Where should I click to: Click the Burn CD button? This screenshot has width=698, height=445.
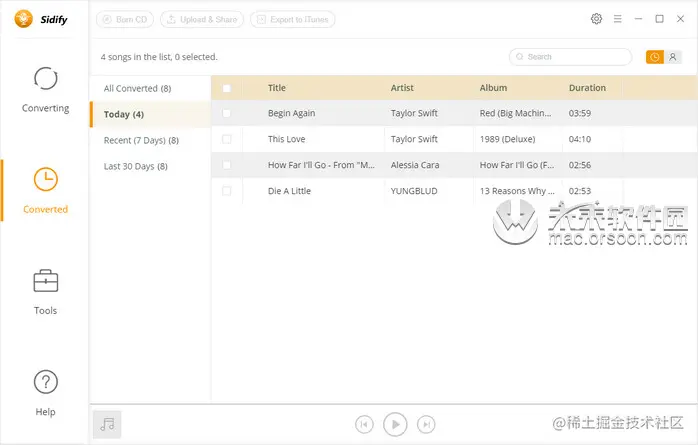[x=125, y=20]
